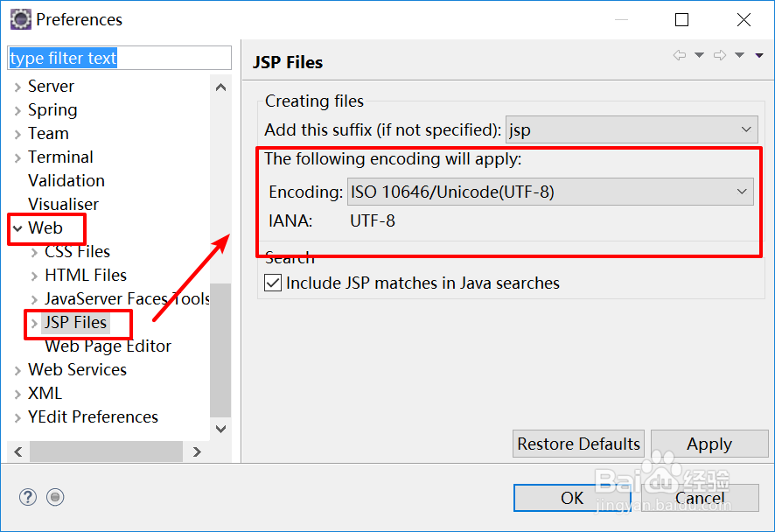Click the tree scroll right arrow
775x532 pixels.
pyautogui.click(x=197, y=451)
